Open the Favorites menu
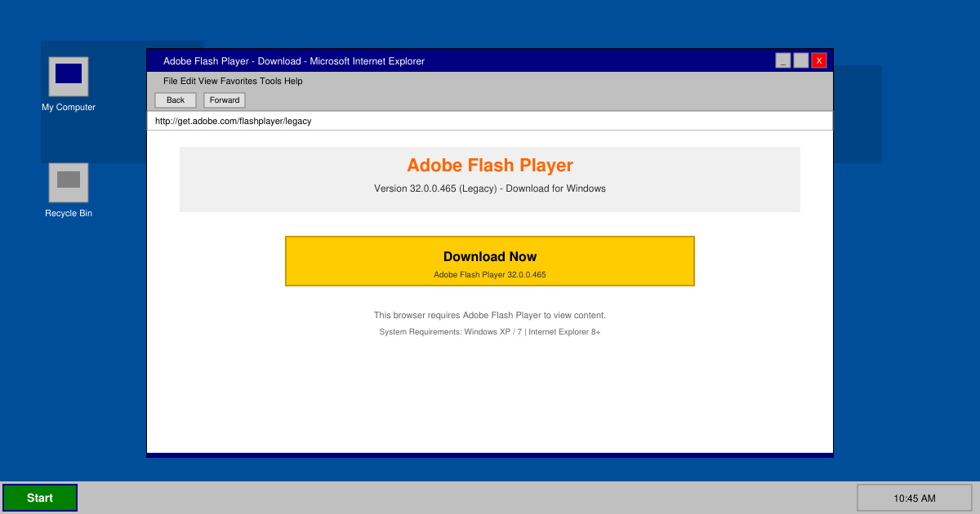 tap(238, 82)
